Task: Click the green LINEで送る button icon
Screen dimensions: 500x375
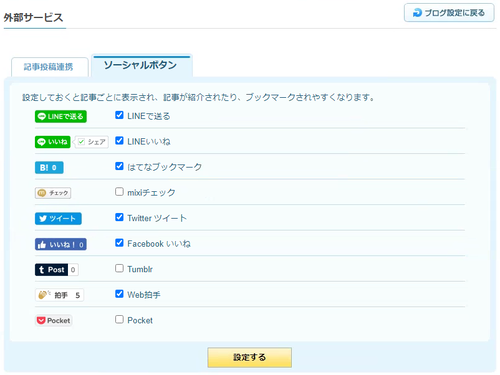Action: (x=61, y=116)
